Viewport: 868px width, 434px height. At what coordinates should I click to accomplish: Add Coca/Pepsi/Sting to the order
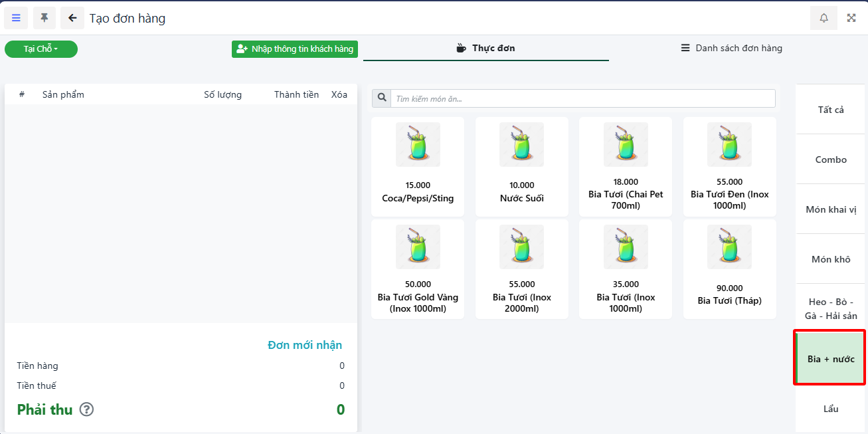[x=418, y=166]
